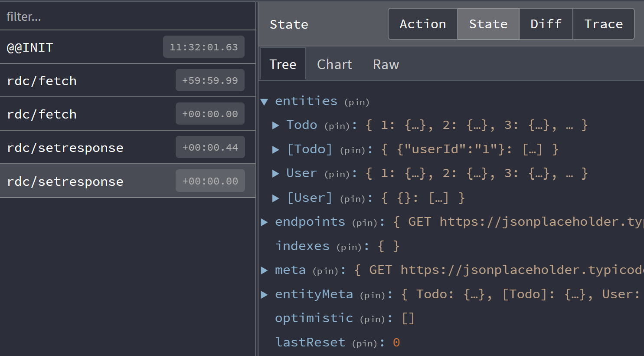Expand the User entity node
Viewport: 644px width, 356px height.
(276, 173)
